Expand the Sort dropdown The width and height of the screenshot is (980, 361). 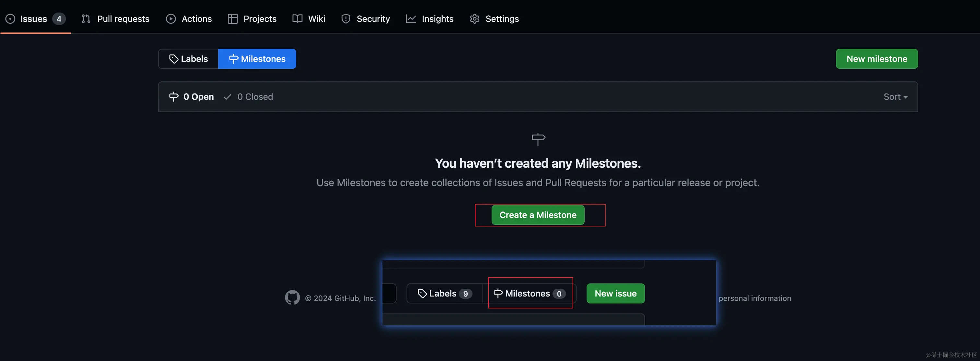point(895,97)
